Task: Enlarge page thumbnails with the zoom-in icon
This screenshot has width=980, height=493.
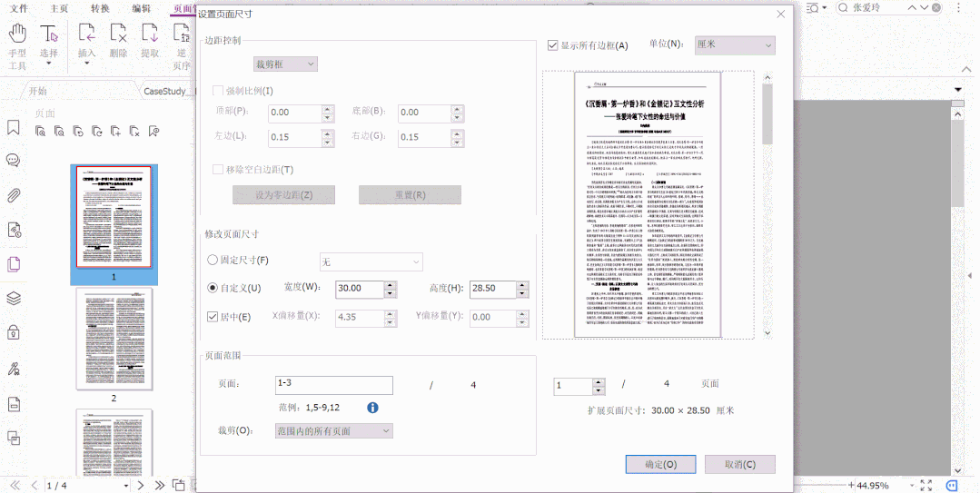Action: [x=40, y=132]
